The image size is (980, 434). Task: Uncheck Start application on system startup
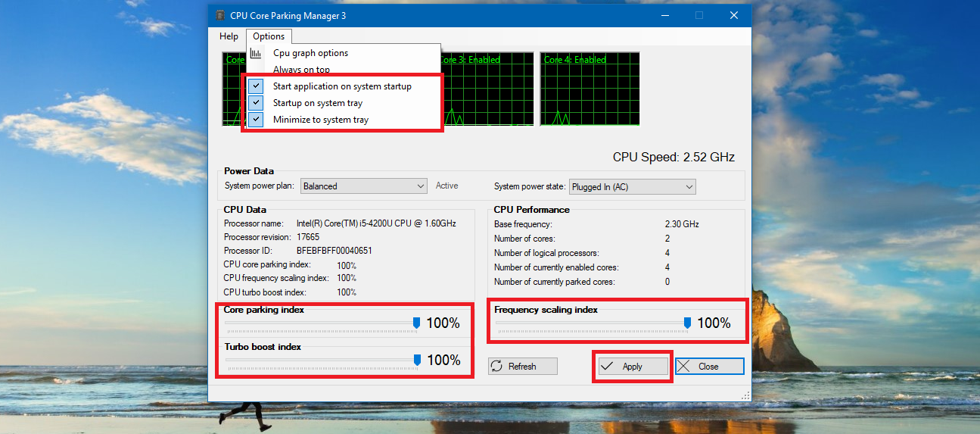tap(257, 86)
